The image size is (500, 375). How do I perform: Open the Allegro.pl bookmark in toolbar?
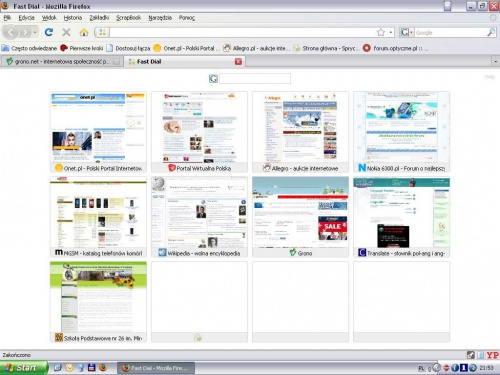tap(256, 48)
